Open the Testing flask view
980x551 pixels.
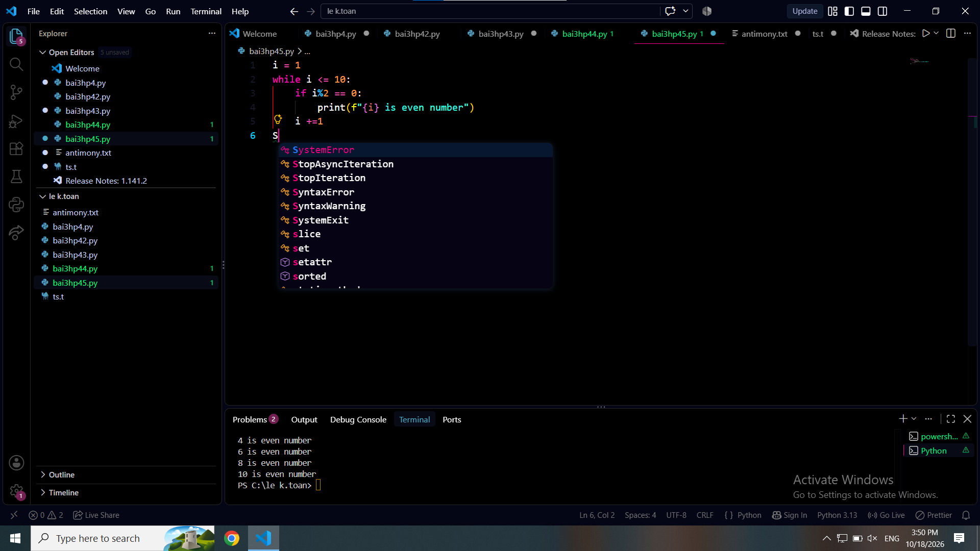tap(16, 177)
